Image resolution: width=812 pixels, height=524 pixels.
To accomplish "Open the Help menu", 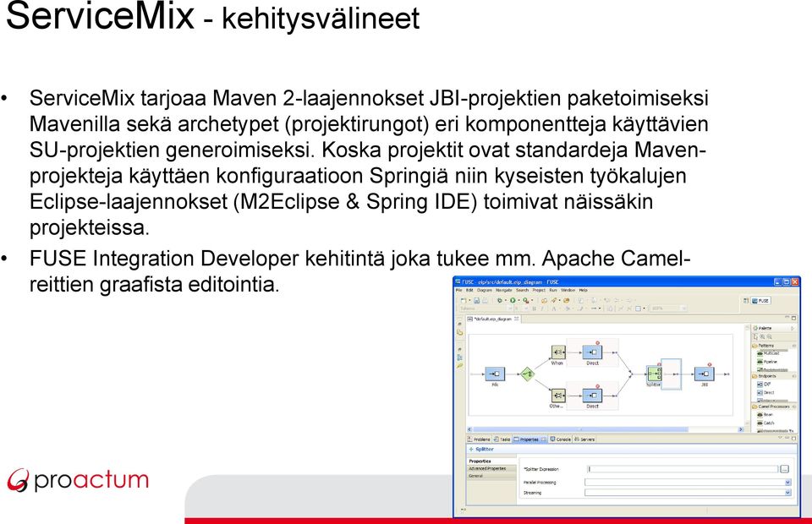I will click(x=583, y=290).
